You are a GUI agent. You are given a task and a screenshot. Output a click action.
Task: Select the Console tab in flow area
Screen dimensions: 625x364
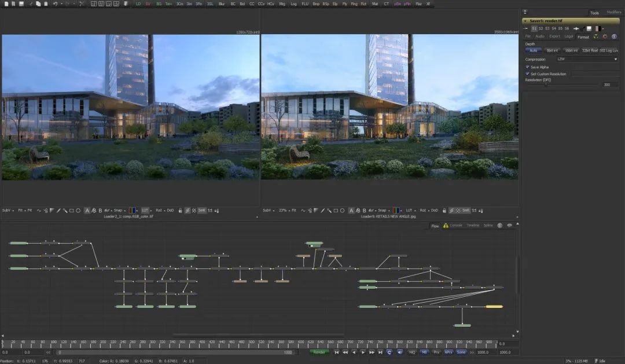456,225
